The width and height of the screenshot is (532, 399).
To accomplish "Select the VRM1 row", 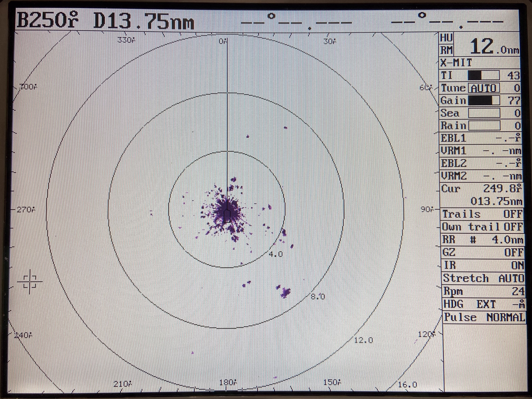I will (x=481, y=151).
